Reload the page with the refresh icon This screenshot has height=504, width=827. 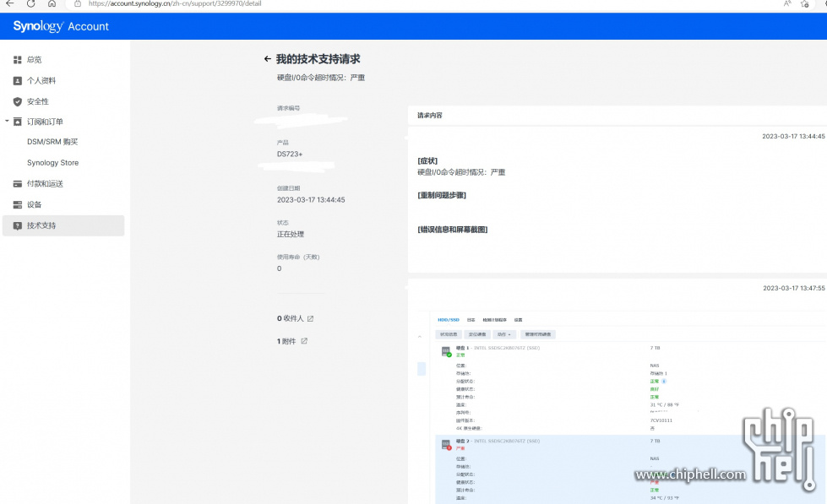[x=30, y=3]
